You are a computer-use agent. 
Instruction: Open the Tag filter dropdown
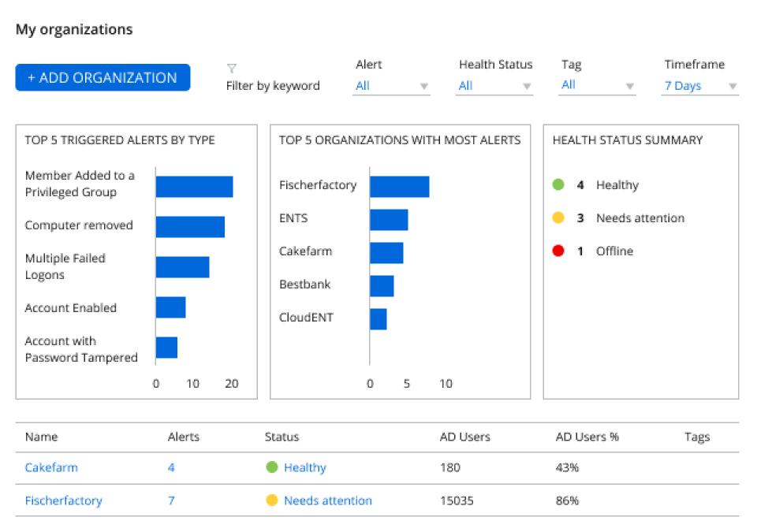[x=595, y=84]
